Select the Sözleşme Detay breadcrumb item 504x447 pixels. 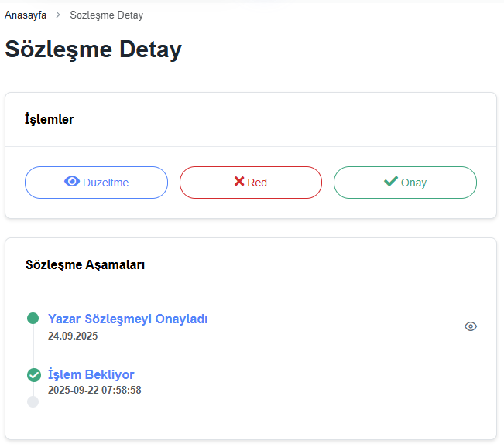tap(106, 15)
